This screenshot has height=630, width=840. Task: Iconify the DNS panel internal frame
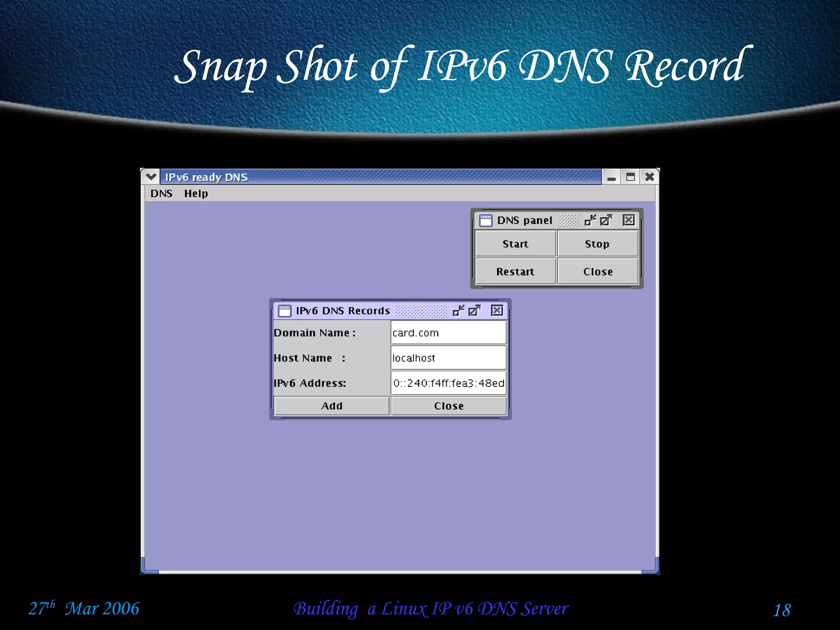590,220
